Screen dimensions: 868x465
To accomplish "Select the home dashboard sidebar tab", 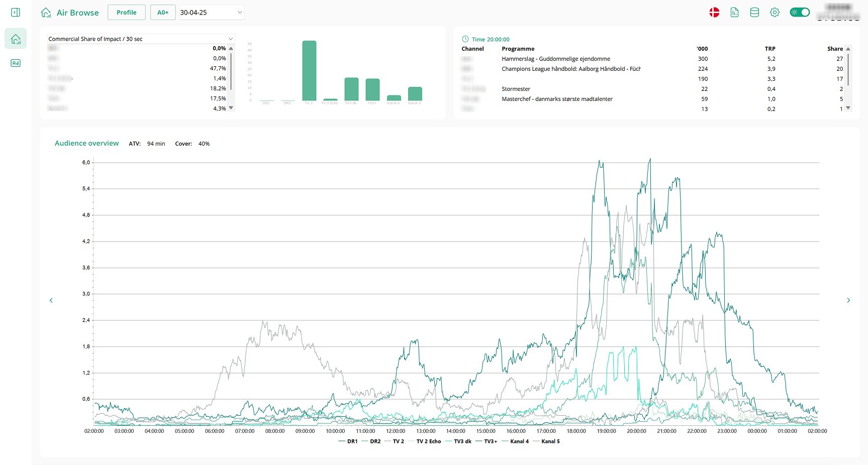I will pos(16,39).
